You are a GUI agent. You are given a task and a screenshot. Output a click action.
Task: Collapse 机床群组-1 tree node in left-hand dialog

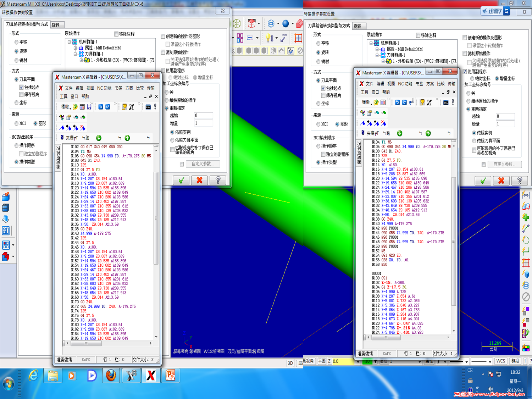(x=70, y=41)
